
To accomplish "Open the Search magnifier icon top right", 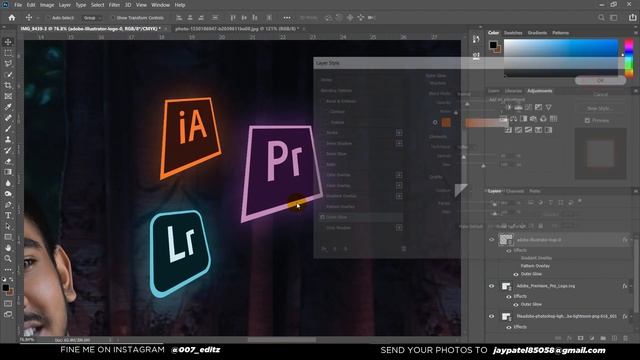I will tap(601, 18).
